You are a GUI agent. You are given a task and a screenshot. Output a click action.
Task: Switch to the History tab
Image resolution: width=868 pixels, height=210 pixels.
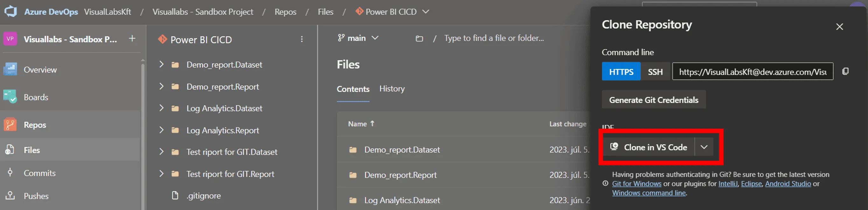[392, 89]
